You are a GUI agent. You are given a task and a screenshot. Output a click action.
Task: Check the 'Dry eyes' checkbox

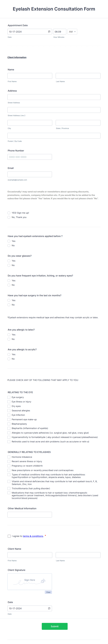[9, 406]
